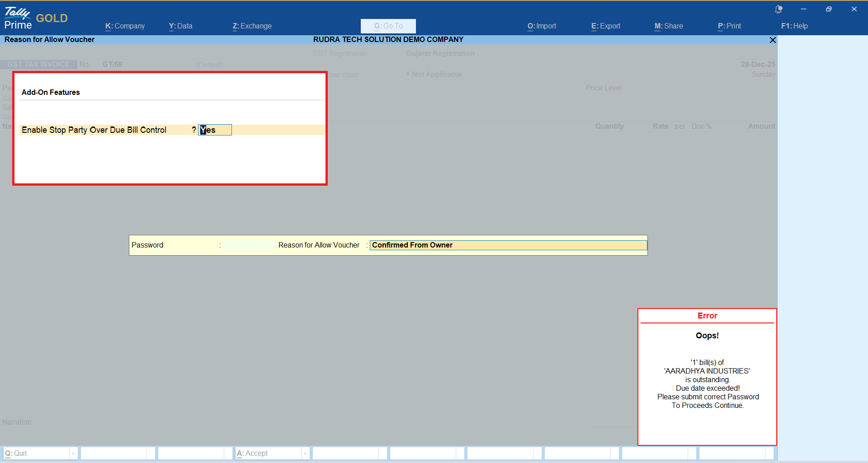Close the Reason for Allow Voucher screen
Viewport: 868px width, 463px height.
click(x=773, y=40)
